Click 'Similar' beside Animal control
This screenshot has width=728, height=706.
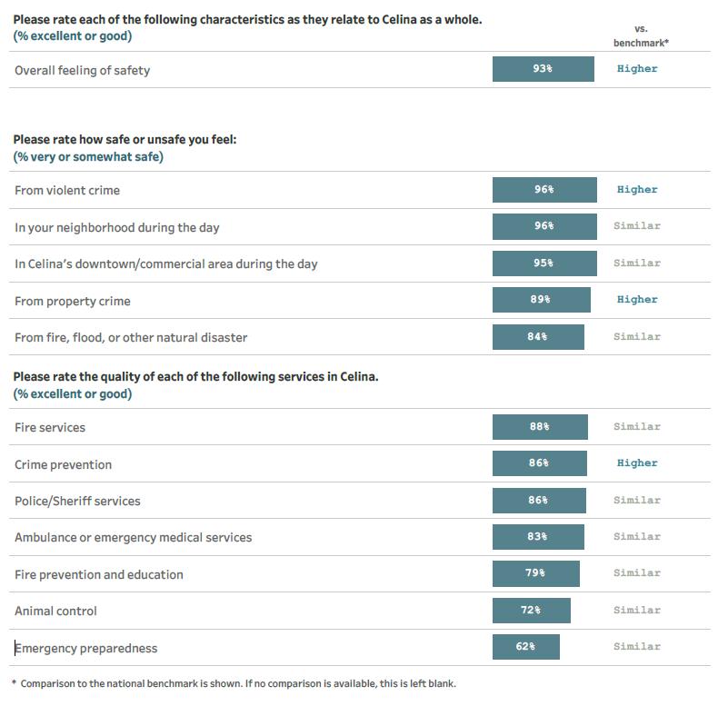[637, 611]
